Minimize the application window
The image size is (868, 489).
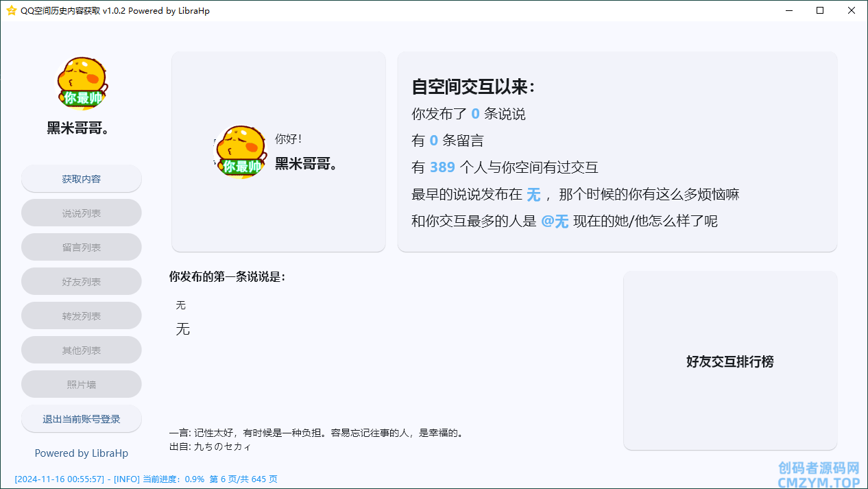point(788,10)
